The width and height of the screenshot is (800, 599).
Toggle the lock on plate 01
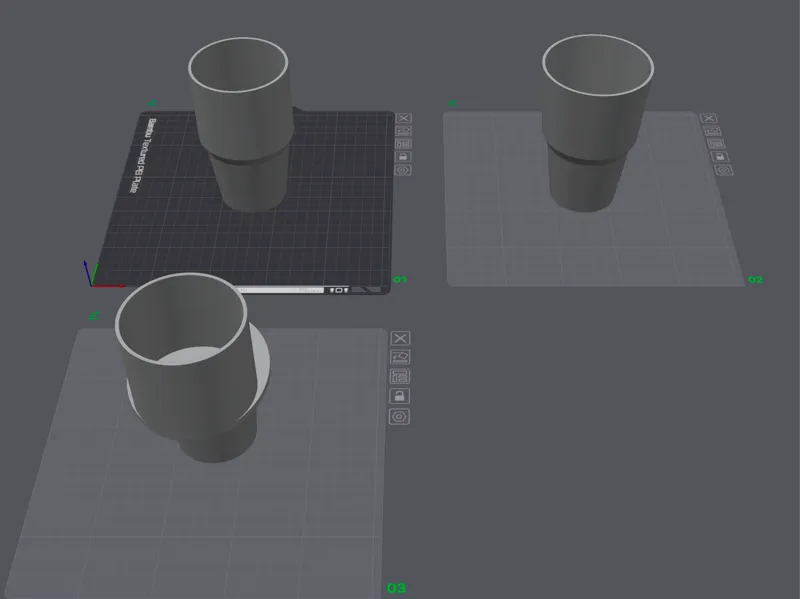(x=404, y=157)
